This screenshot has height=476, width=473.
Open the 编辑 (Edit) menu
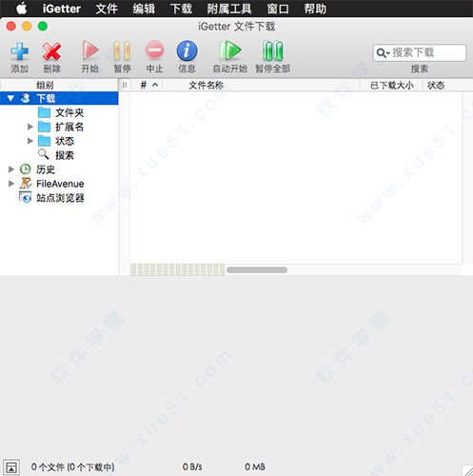(x=144, y=9)
